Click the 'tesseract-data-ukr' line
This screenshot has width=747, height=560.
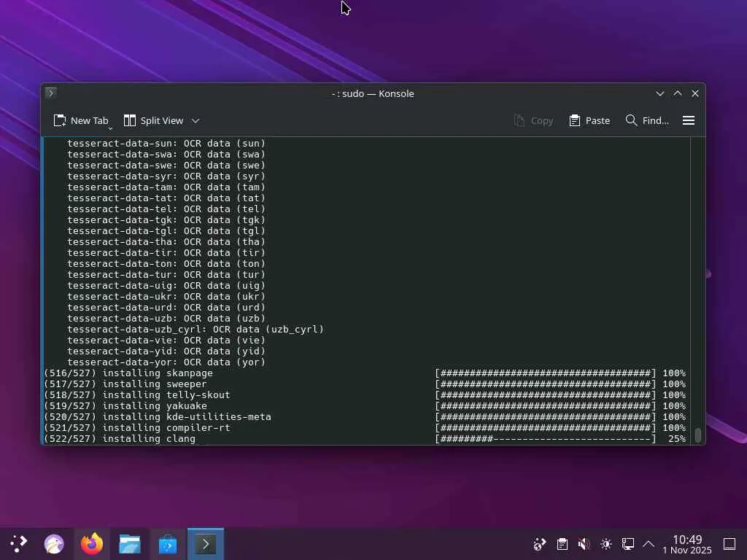pyautogui.click(x=166, y=296)
